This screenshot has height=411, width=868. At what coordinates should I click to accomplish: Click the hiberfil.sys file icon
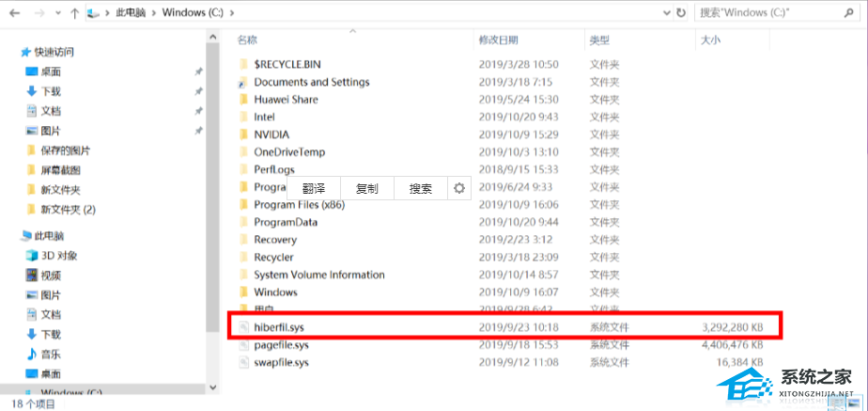click(243, 327)
